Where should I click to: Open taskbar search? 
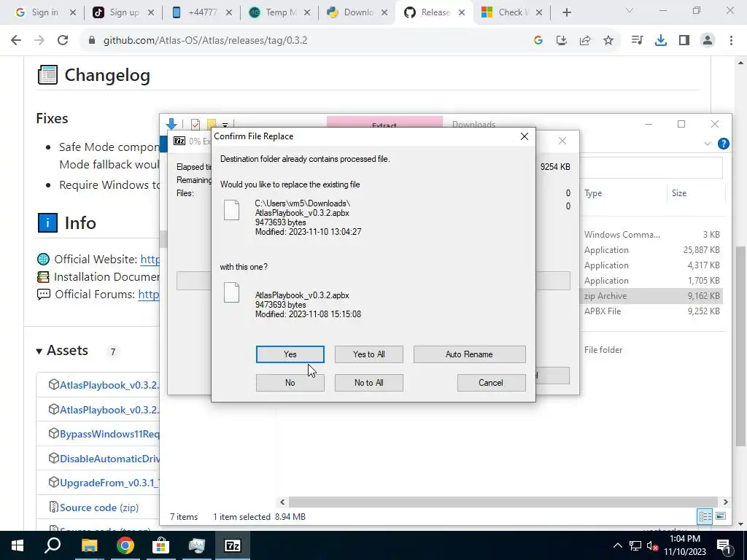[53, 545]
